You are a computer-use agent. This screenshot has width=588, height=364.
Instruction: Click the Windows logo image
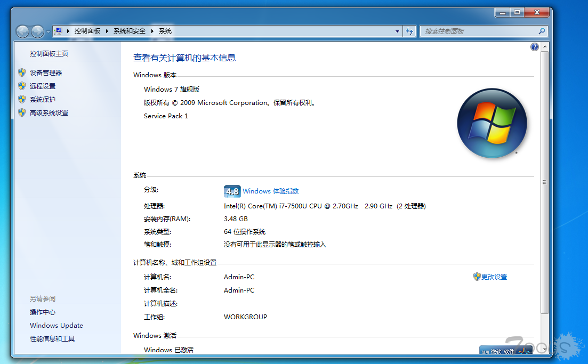492,123
